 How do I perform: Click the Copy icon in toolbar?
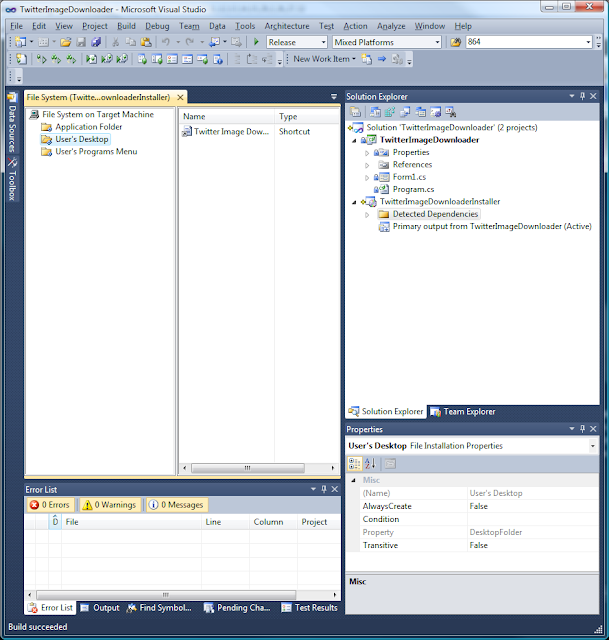pos(131,42)
